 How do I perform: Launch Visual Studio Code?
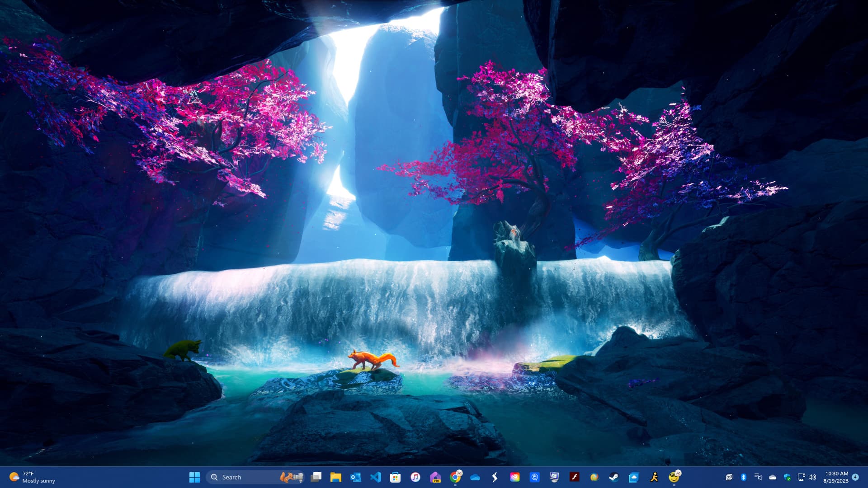tap(376, 477)
